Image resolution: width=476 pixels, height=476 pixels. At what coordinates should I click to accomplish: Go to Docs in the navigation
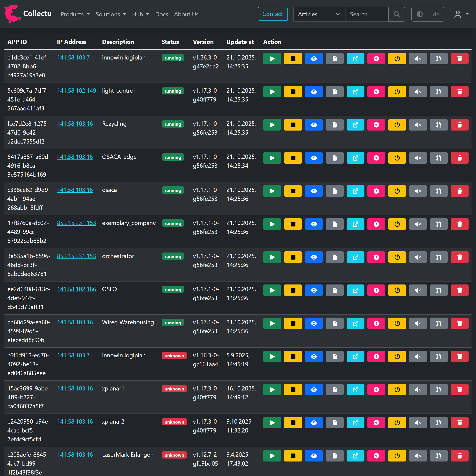point(161,14)
